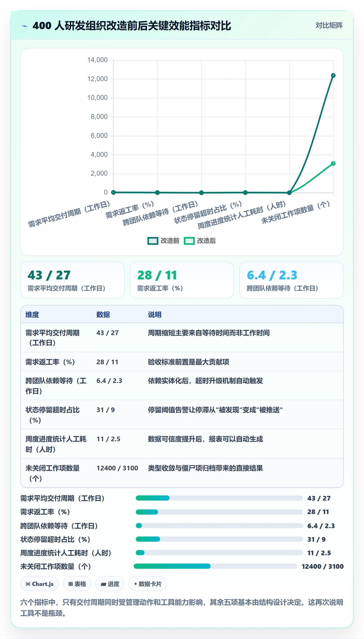
Task: Select the 进度 chip
Action: [x=110, y=584]
